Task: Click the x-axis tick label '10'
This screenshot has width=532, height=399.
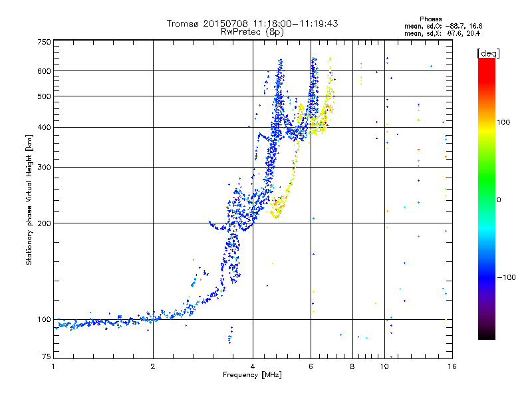Action: [384, 366]
